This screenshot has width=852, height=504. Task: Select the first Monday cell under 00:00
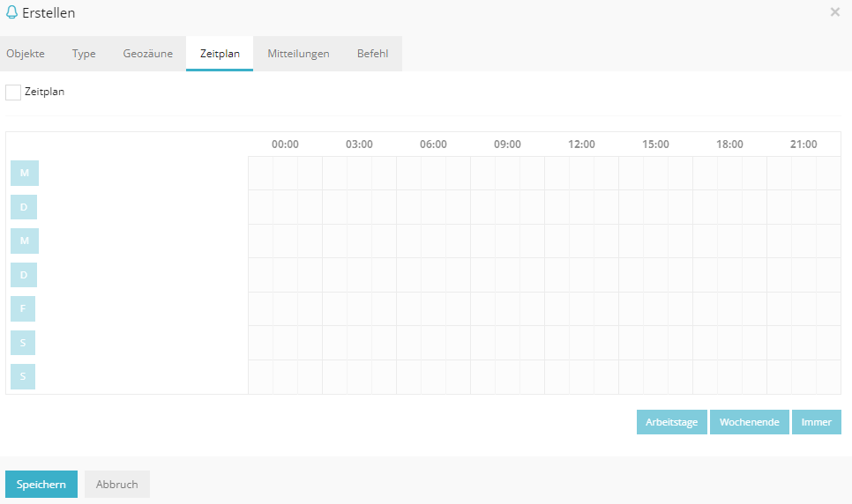261,174
